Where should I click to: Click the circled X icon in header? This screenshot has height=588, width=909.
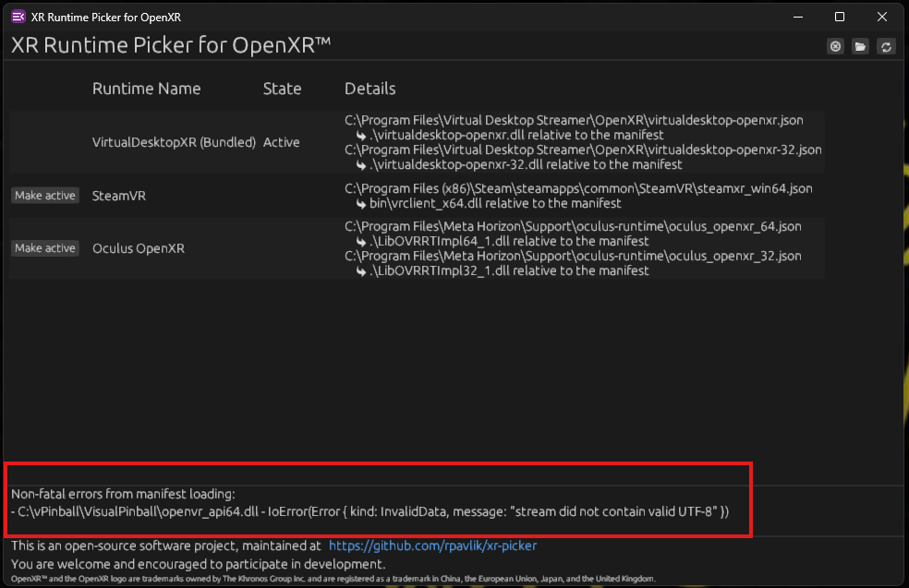coord(835,46)
